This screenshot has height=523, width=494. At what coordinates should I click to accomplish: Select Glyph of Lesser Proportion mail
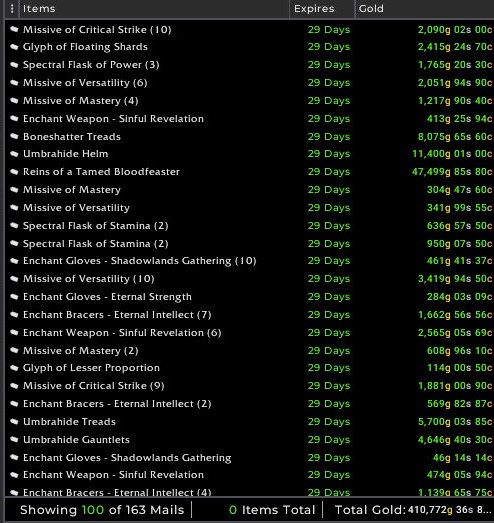pyautogui.click(x=91, y=368)
